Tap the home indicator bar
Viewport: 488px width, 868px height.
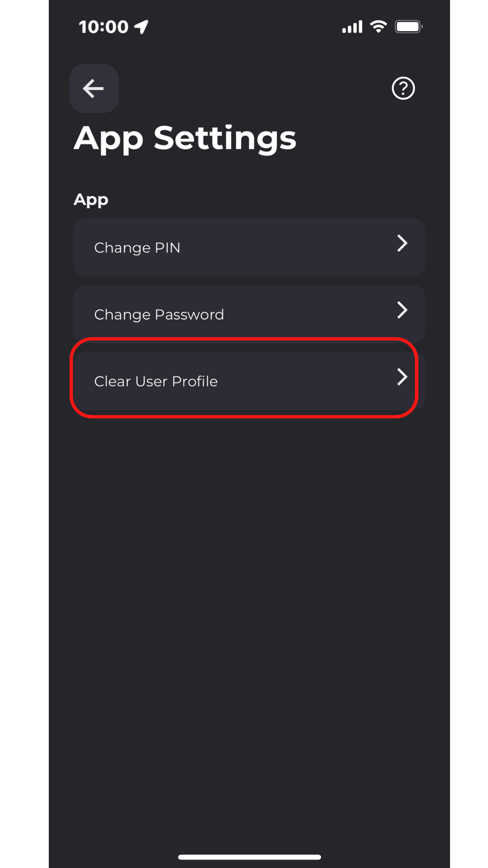click(x=249, y=857)
